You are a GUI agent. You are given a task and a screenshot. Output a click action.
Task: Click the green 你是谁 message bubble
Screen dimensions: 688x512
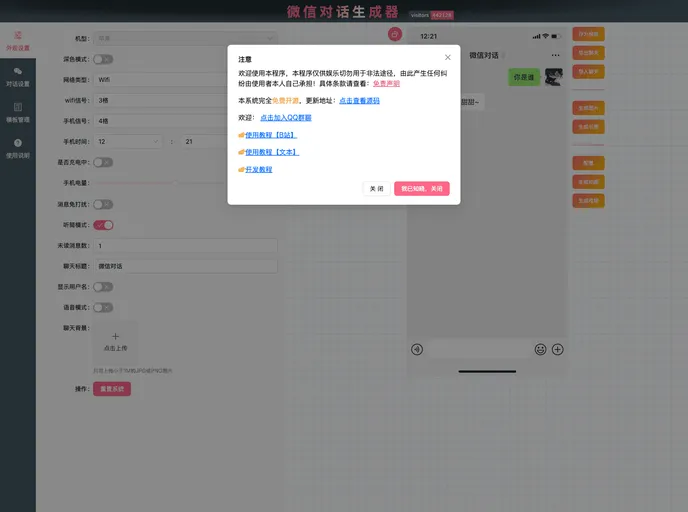[x=524, y=77]
